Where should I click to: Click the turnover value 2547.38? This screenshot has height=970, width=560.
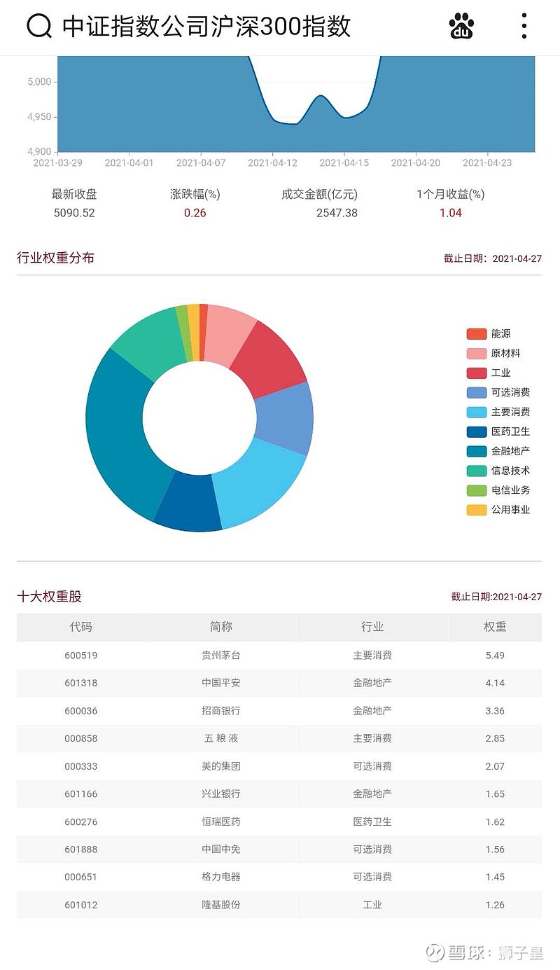tap(337, 213)
